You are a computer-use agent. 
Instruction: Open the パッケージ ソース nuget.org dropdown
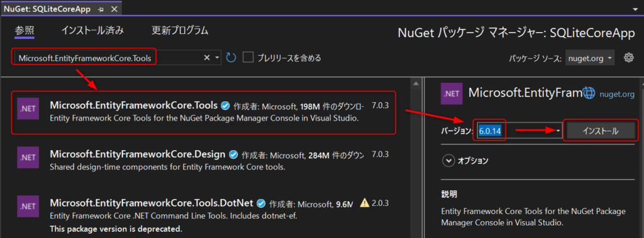[590, 58]
